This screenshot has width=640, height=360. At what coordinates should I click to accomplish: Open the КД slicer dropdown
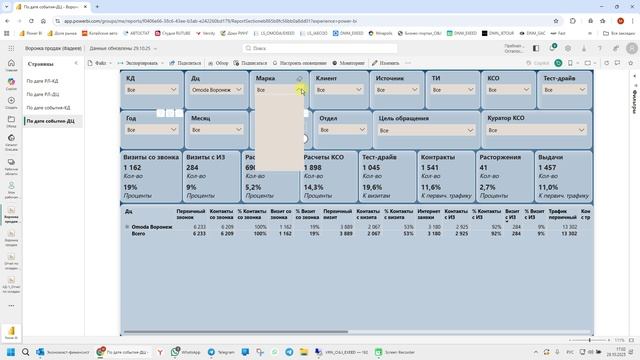(x=151, y=90)
